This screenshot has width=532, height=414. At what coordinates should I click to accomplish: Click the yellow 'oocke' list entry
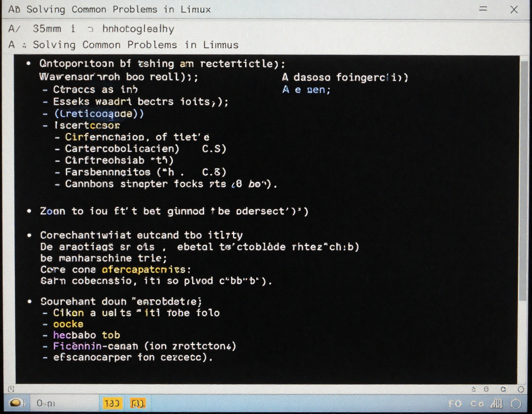point(68,324)
